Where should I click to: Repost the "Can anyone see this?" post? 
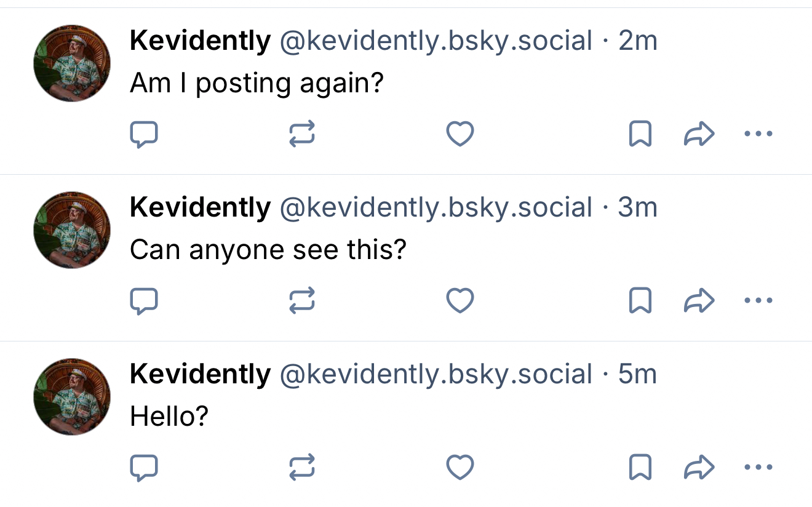pos(302,300)
